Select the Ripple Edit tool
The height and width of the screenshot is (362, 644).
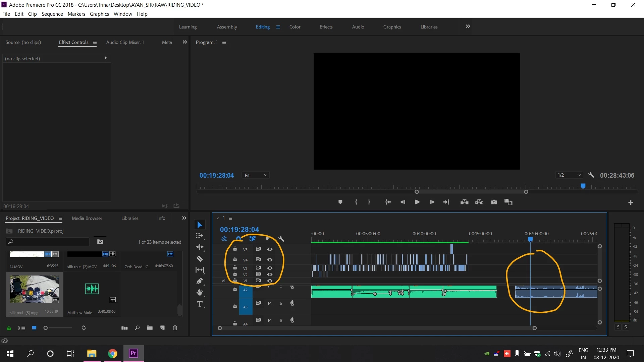(x=200, y=247)
